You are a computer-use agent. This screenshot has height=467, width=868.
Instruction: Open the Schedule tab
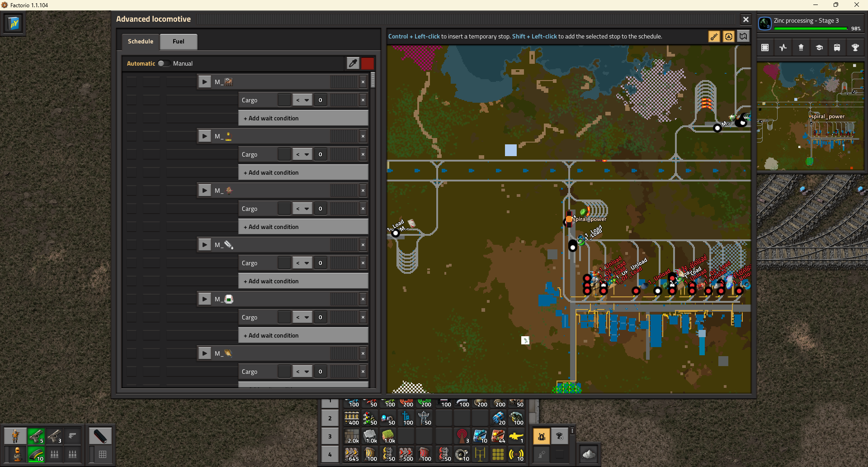coord(140,41)
